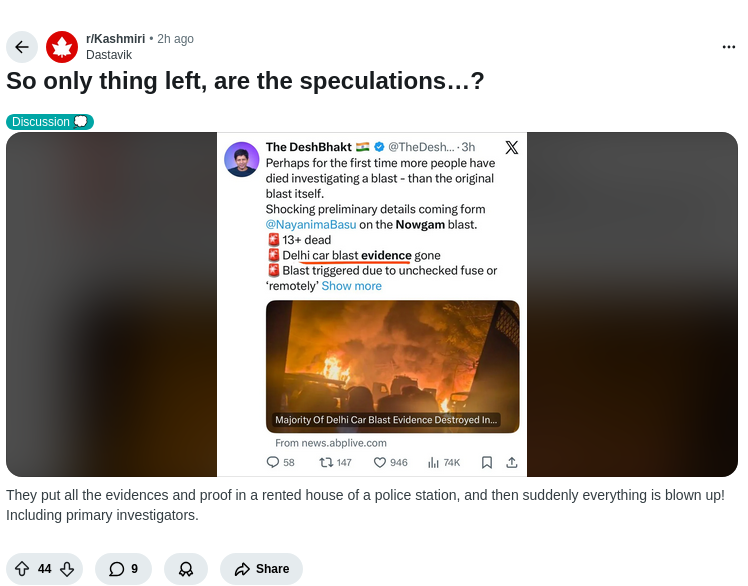Expand tweet text with Show more
The width and height of the screenshot is (748, 586).
click(351, 286)
